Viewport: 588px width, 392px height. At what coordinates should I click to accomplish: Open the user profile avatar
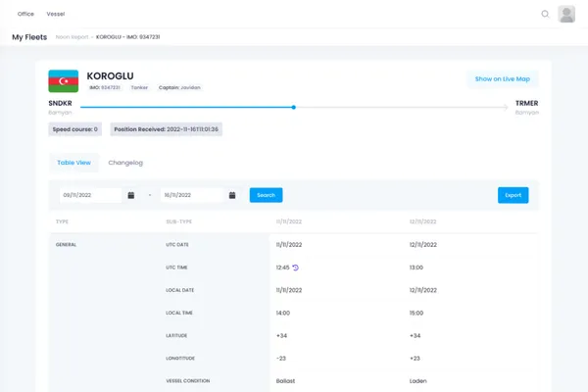click(x=566, y=14)
